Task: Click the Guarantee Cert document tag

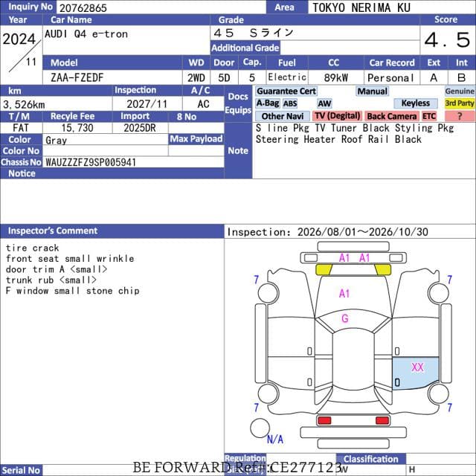Action: coord(286,91)
